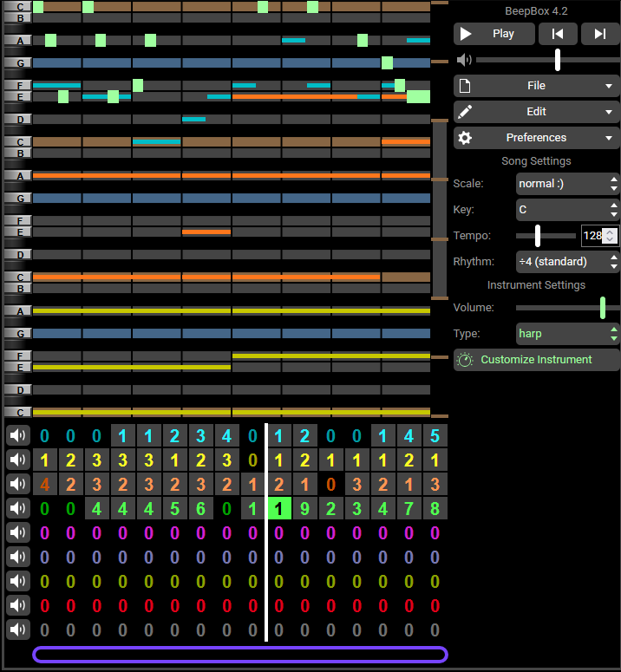Screen dimensions: 621x672
Task: Click the vertical octave scrollbar beside the piano roll
Action: click(x=440, y=209)
